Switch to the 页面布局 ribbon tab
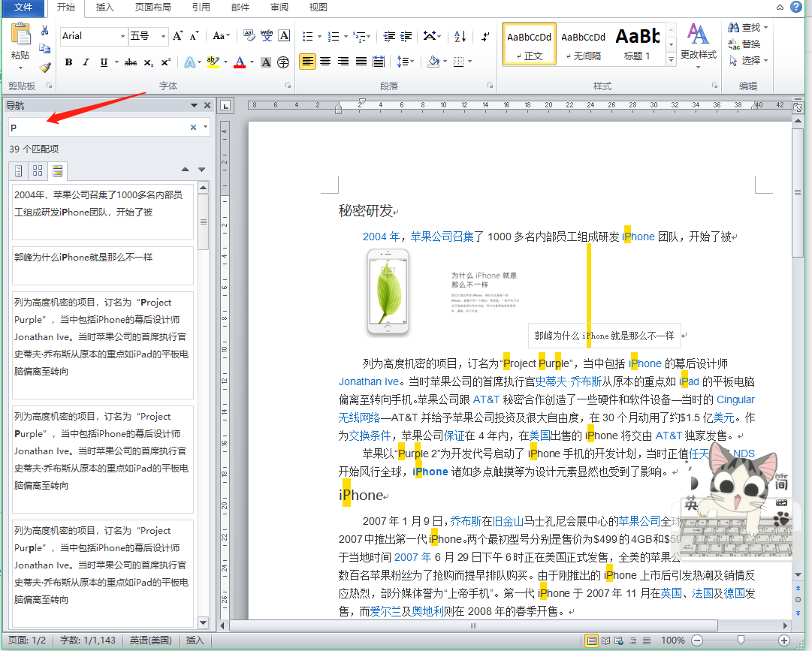 [x=152, y=8]
